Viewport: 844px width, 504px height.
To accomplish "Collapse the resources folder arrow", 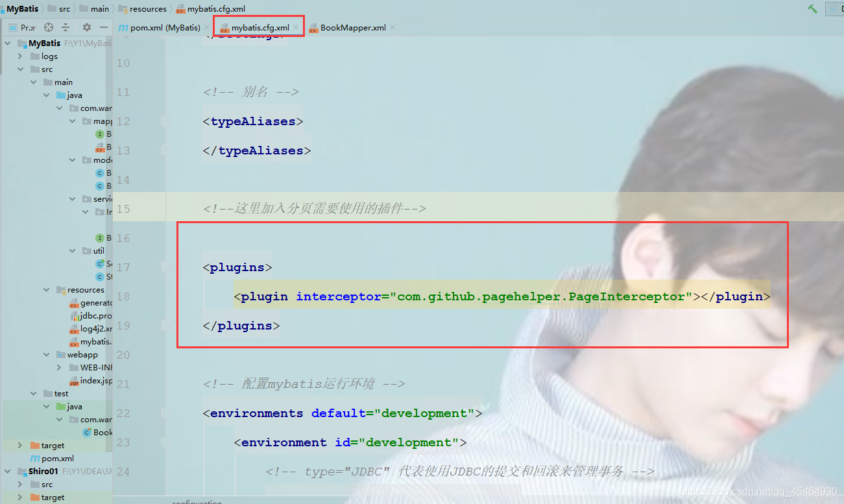I will pos(47,290).
